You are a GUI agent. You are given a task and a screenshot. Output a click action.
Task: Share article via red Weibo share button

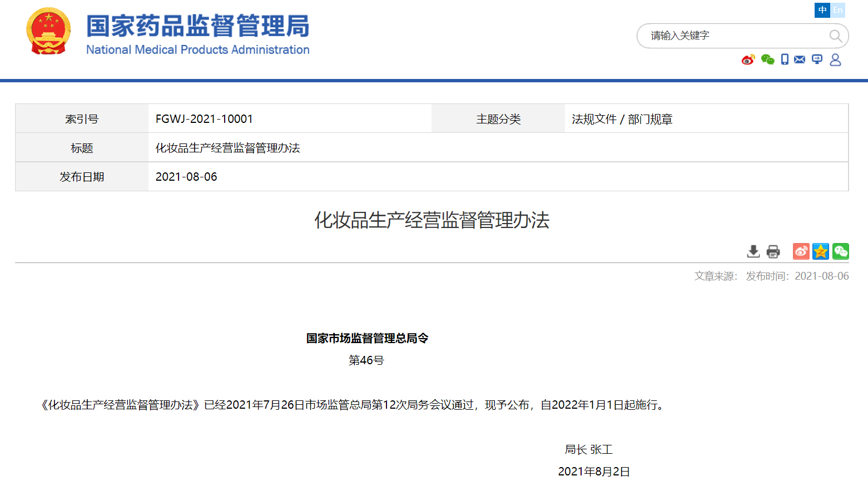(x=801, y=251)
